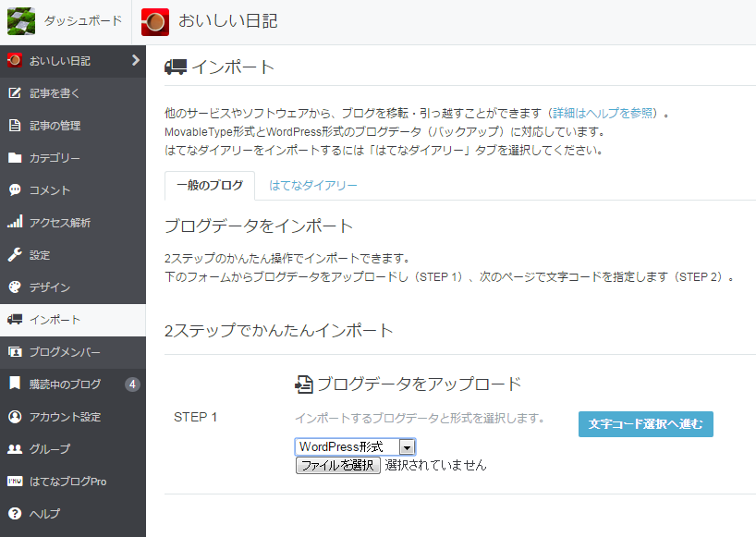Click the truck icon beside インポート heading
This screenshot has width=756, height=537.
tap(176, 67)
